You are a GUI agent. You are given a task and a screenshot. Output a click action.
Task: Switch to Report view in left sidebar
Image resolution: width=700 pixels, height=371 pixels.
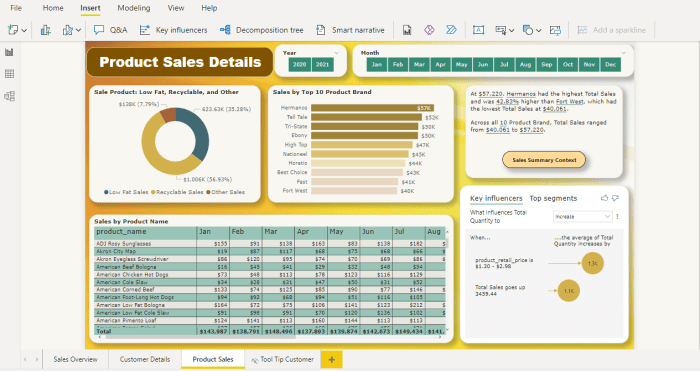click(x=9, y=52)
